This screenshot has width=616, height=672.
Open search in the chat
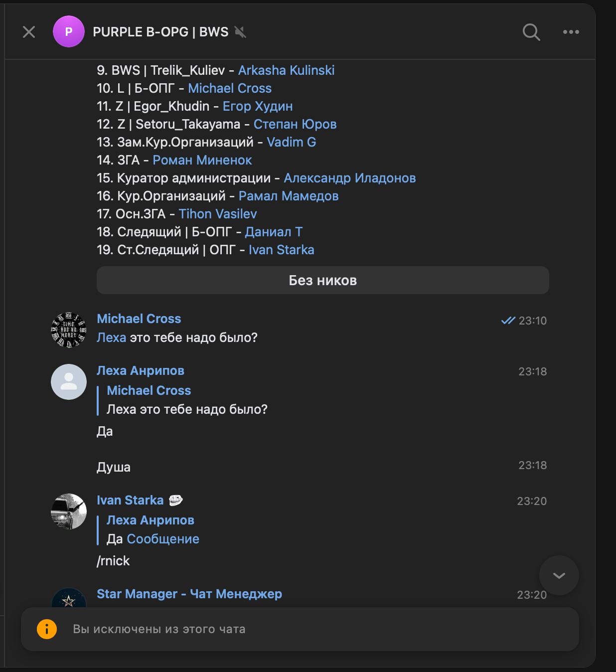531,32
